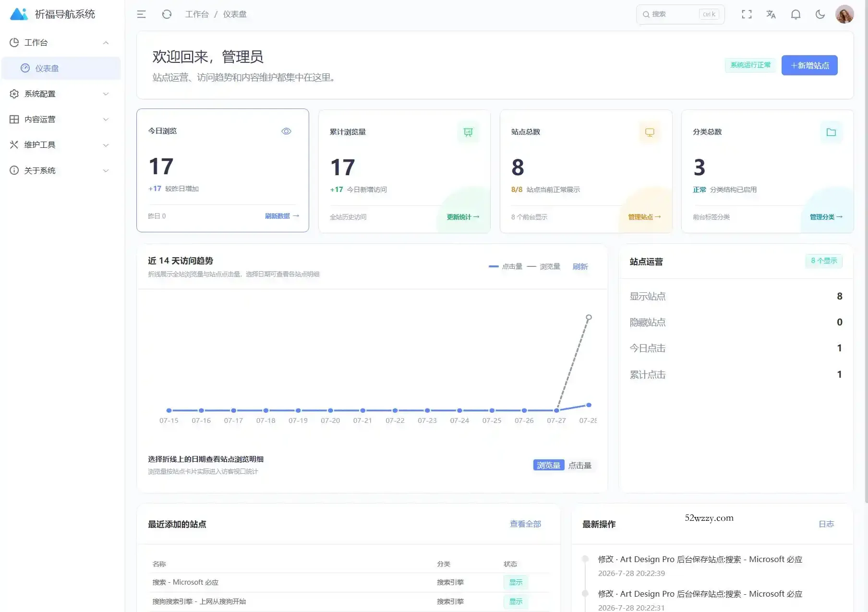Click the 今日点击 count row
This screenshot has height=612, width=868.
pyautogui.click(x=736, y=348)
